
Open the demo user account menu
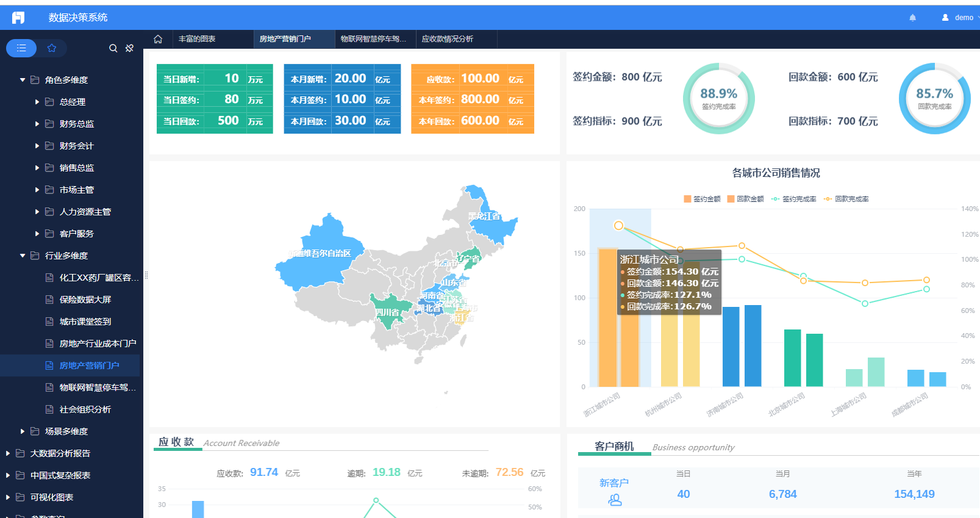point(959,18)
